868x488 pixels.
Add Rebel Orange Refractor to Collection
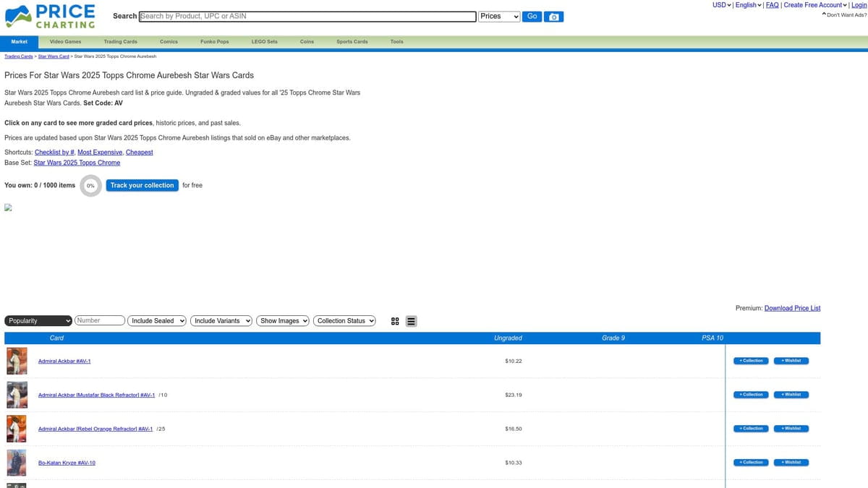751,429
